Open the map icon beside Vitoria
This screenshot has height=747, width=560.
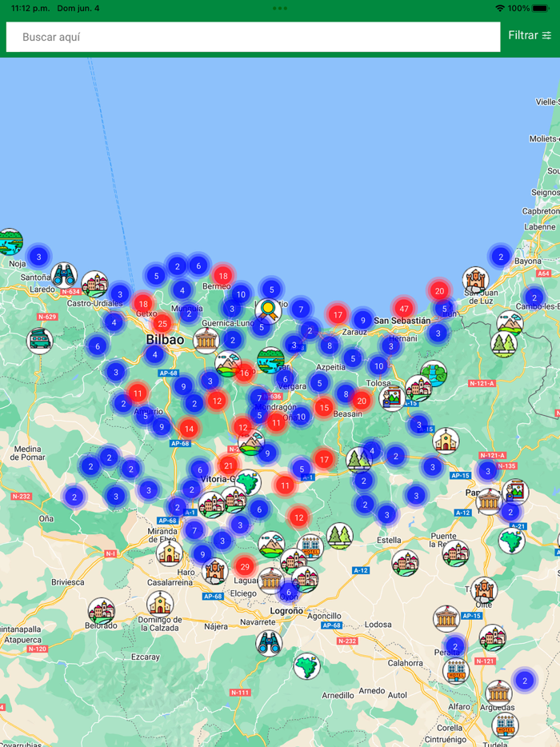click(x=248, y=482)
